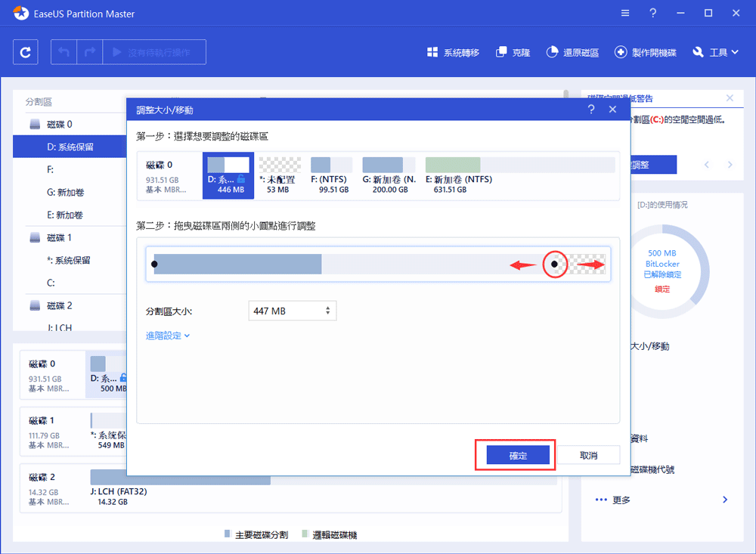Screen dimensions: 756x554
Task: Click the help question mark in dialog
Action: (x=591, y=109)
